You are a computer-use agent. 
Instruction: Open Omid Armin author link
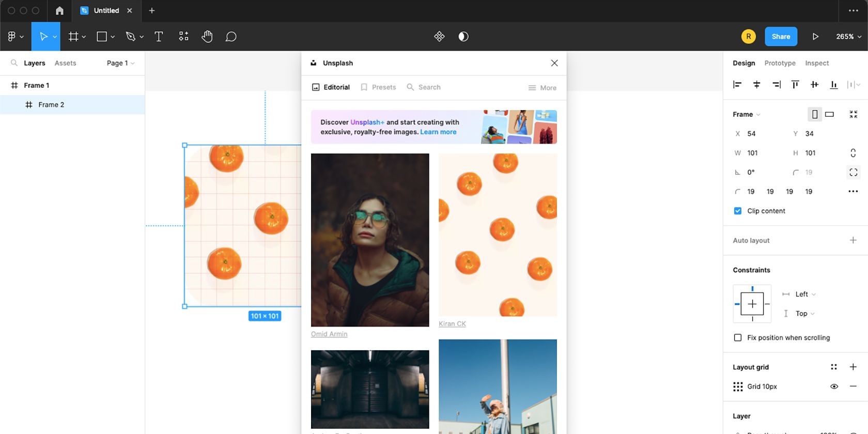tap(329, 334)
